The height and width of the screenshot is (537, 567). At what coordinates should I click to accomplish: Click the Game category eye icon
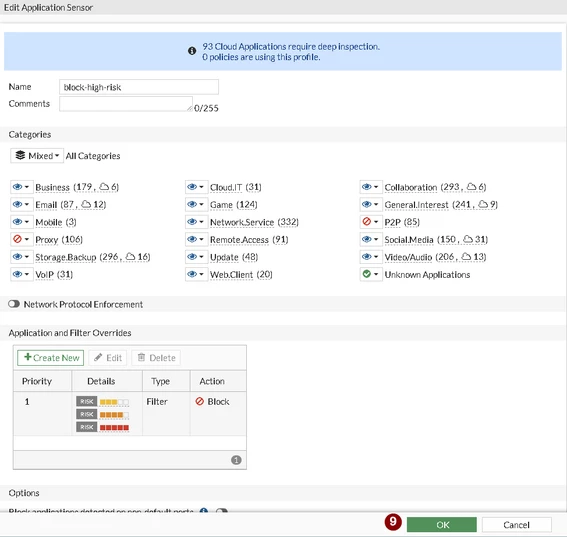coord(192,204)
